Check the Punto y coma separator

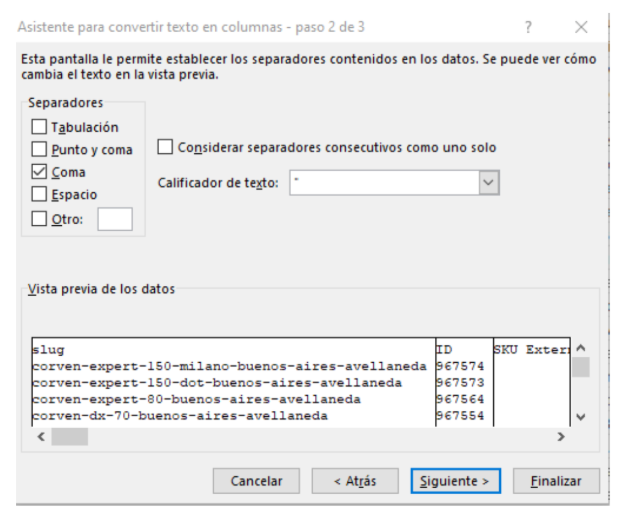(39, 149)
